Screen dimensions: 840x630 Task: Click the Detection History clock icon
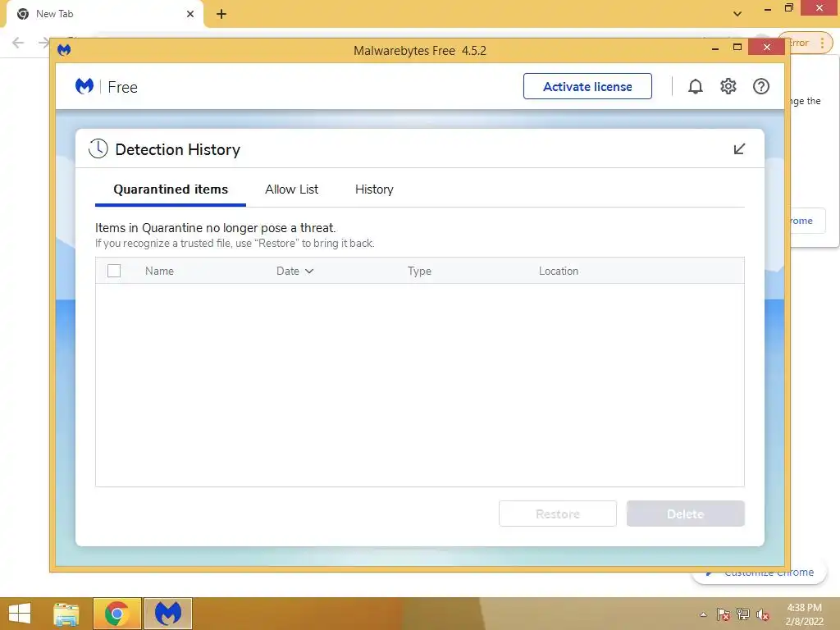point(98,148)
